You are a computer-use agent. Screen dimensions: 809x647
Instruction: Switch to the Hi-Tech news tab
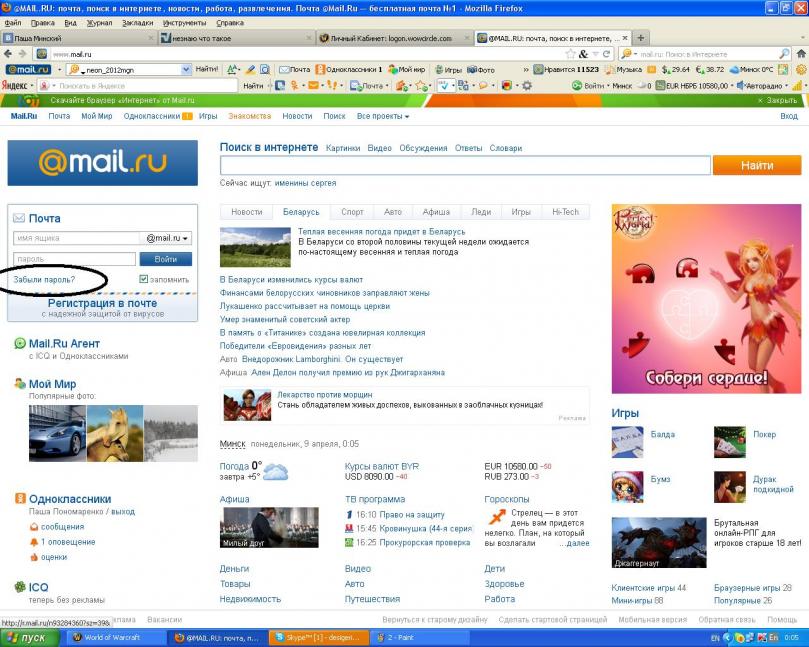click(565, 212)
